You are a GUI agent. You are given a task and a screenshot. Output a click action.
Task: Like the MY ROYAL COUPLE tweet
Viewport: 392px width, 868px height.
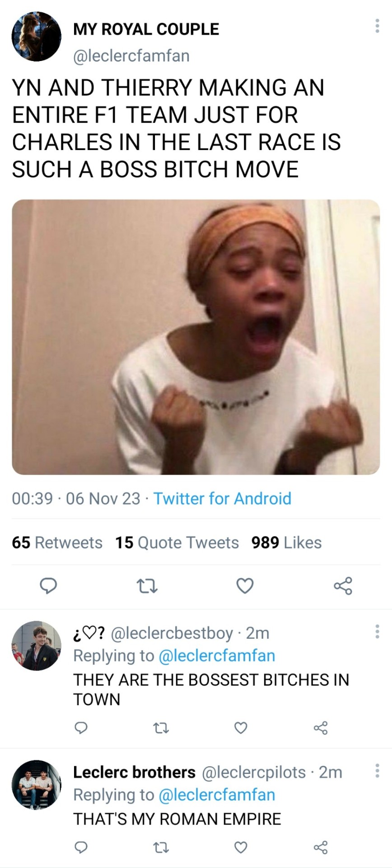245,586
